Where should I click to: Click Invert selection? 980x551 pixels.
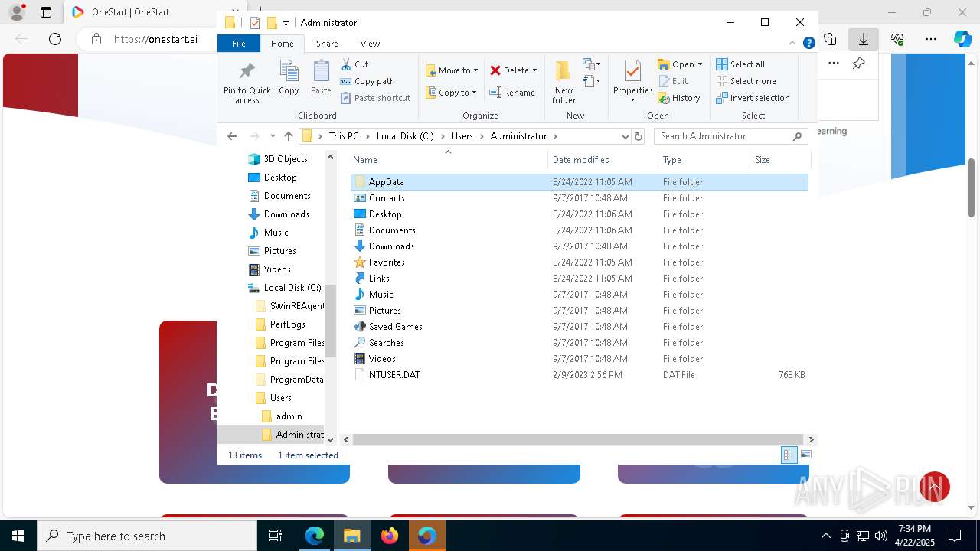[x=753, y=98]
